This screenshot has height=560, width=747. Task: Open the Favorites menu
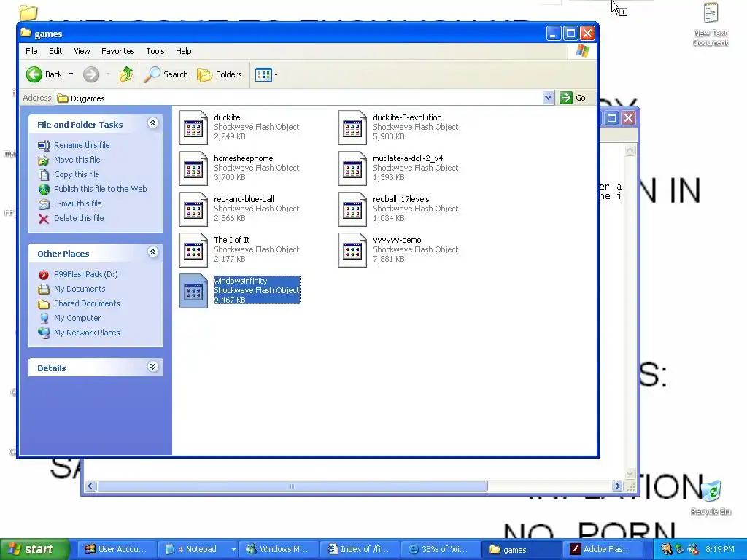tap(117, 51)
